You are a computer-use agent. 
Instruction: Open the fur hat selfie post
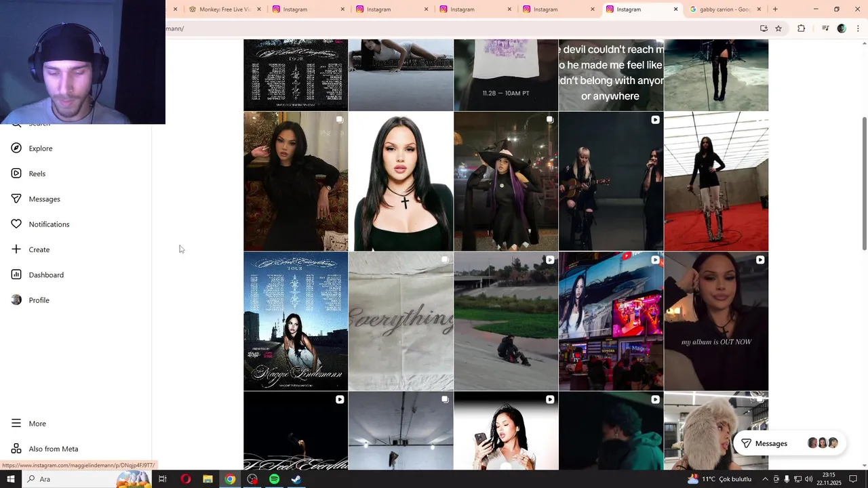(x=716, y=431)
